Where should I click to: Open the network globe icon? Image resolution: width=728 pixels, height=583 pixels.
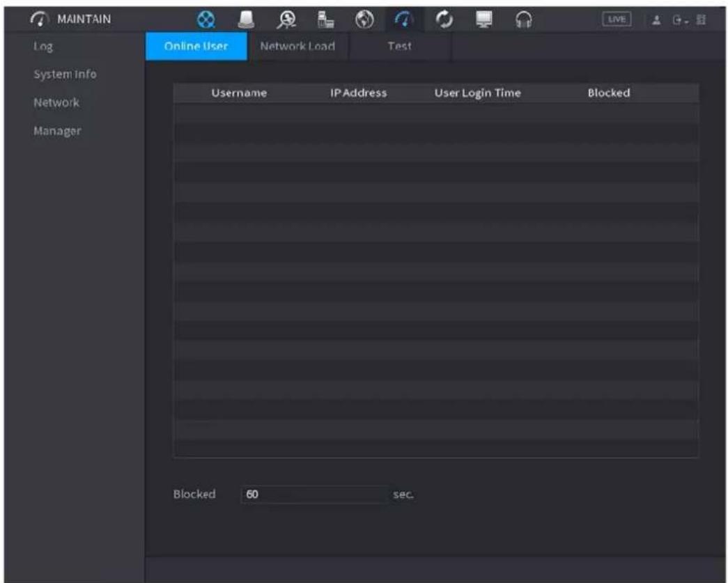364,20
